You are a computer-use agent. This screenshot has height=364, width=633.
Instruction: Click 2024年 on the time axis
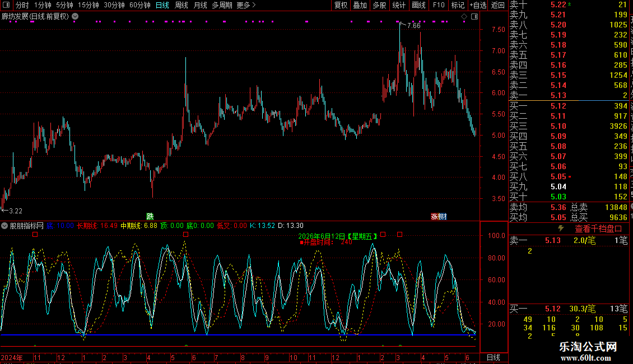tap(12, 357)
